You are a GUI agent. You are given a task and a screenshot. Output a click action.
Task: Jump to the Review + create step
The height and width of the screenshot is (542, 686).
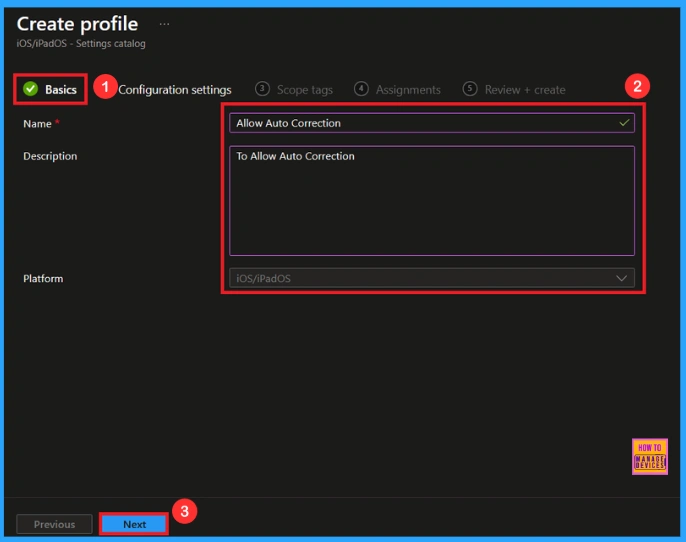[514, 90]
